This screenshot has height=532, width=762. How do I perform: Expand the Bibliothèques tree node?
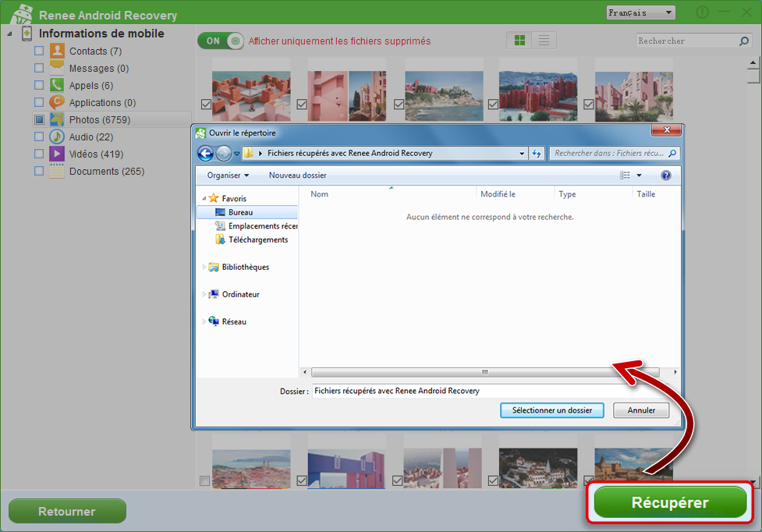pyautogui.click(x=205, y=267)
